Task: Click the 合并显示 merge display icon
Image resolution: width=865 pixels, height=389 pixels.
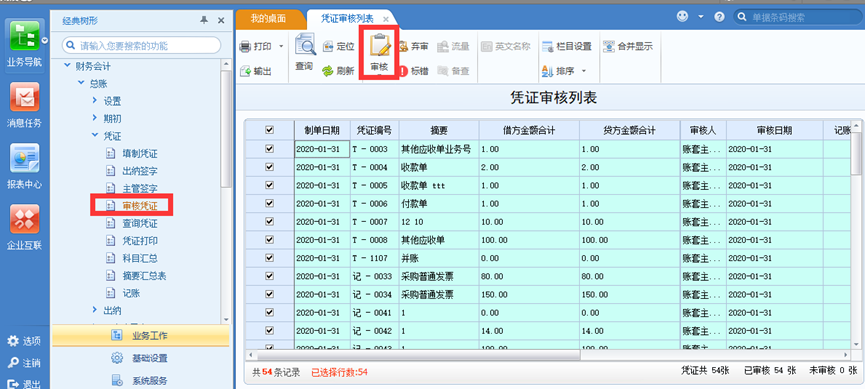Action: (x=628, y=47)
